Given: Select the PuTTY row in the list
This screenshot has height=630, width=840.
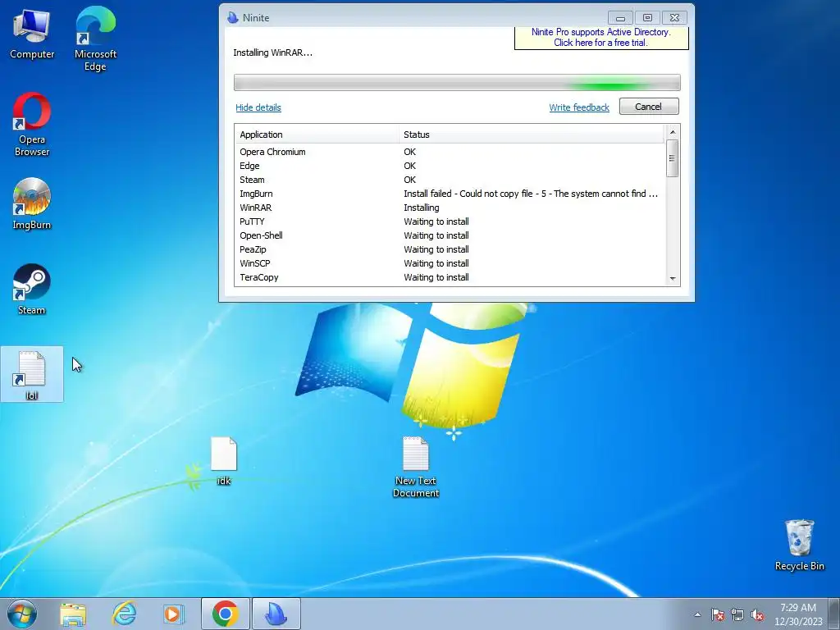Looking at the screenshot, I should click(x=450, y=221).
